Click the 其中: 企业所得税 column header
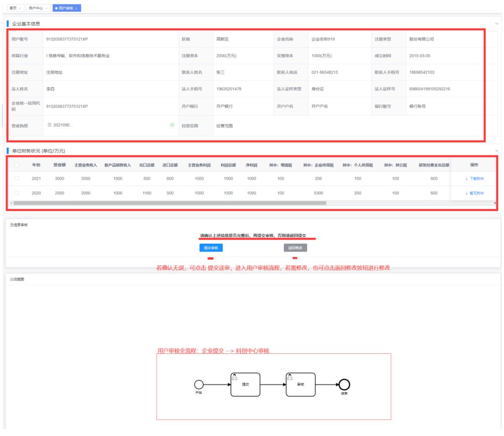Viewport: 504px width, 436px height. point(318,165)
